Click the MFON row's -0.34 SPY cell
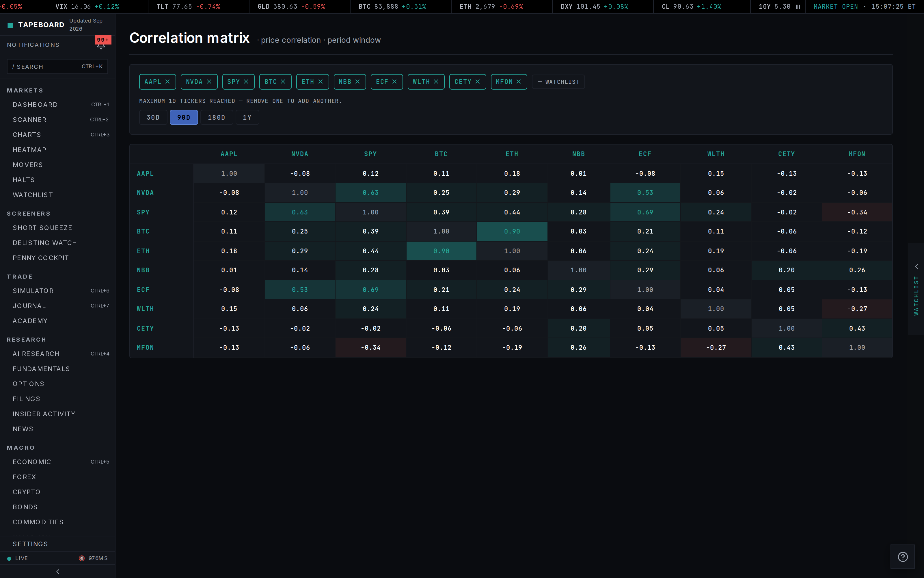The height and width of the screenshot is (578, 924). point(370,347)
